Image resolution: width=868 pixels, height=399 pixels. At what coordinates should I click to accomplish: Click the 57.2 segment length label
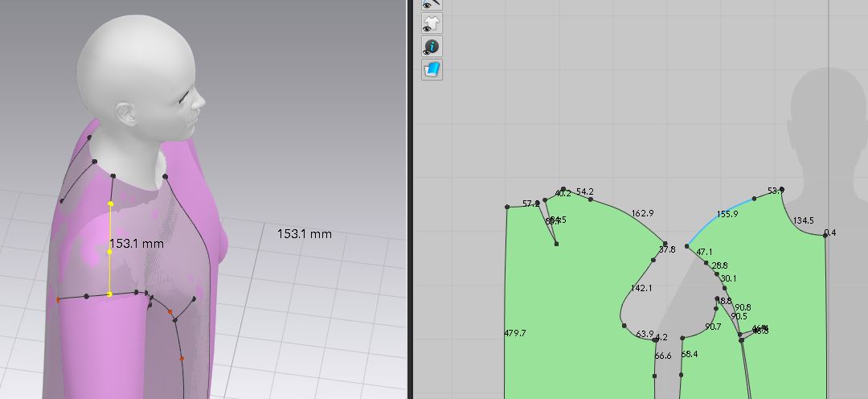531,204
